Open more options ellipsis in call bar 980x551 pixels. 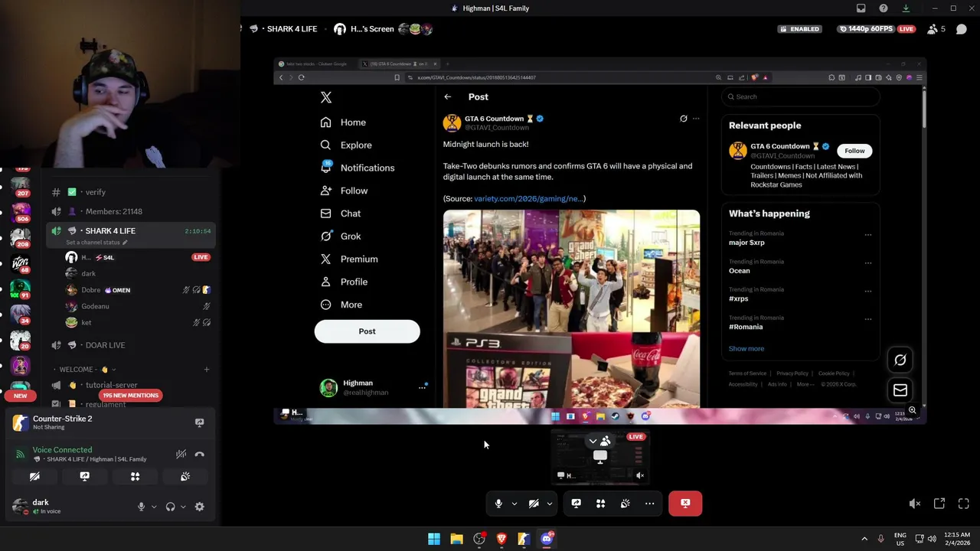[x=649, y=504]
